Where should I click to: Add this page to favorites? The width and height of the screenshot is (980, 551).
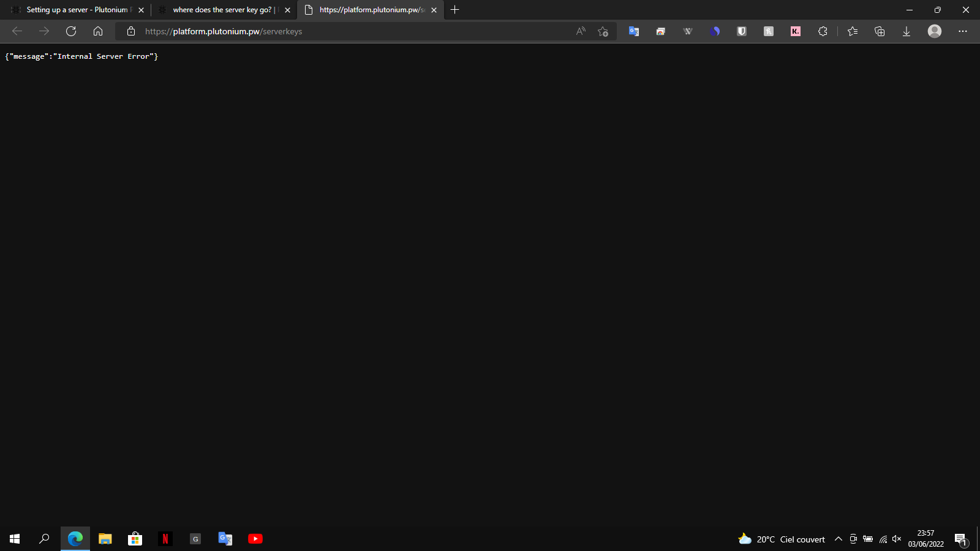coord(603,31)
